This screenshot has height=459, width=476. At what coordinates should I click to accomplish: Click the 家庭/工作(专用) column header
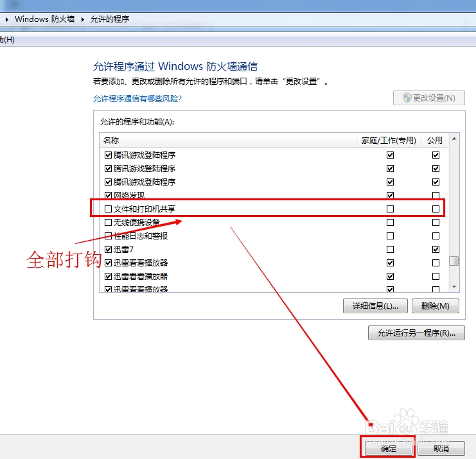click(389, 140)
